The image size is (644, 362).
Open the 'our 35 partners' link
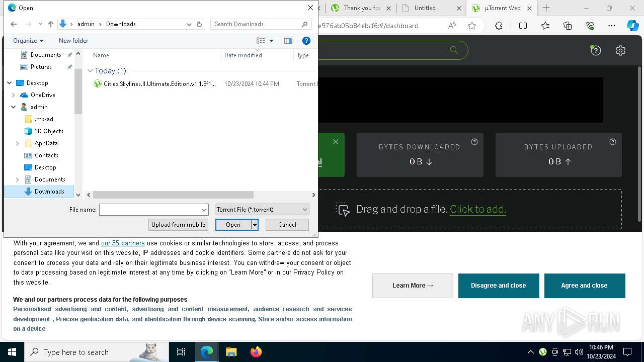(123, 243)
